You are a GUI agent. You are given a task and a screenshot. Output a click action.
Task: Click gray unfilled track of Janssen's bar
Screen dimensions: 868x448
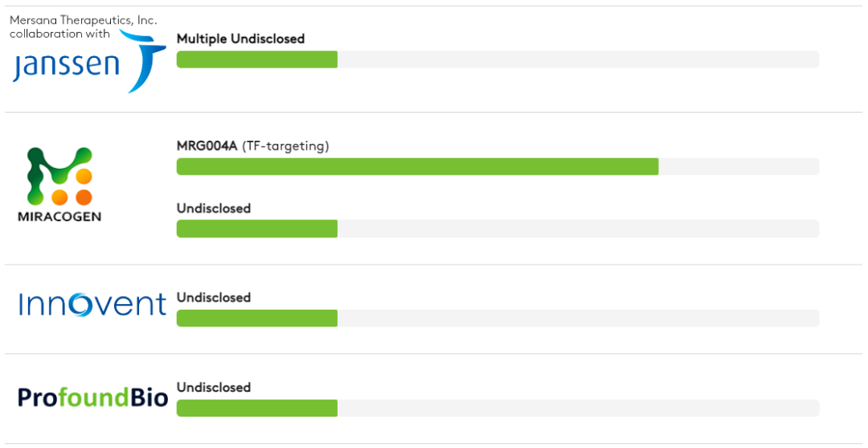(x=577, y=60)
